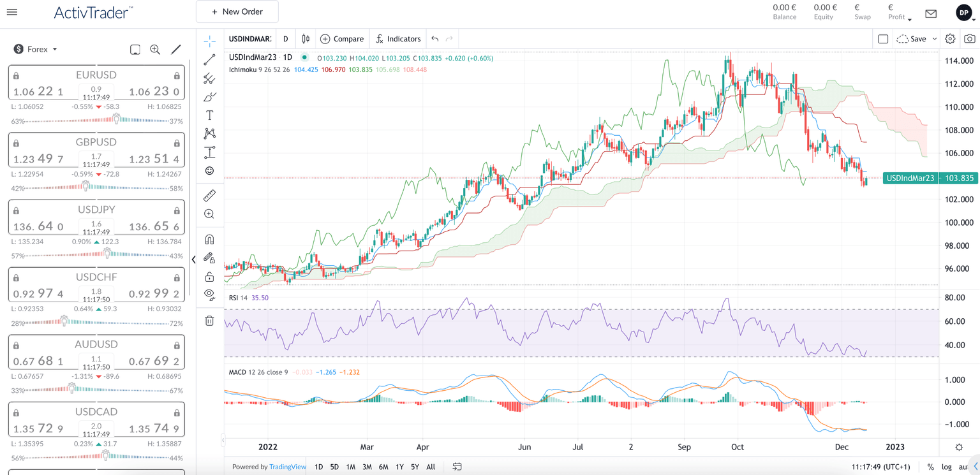Undo the last chart action
The height and width of the screenshot is (475, 980).
click(x=435, y=39)
